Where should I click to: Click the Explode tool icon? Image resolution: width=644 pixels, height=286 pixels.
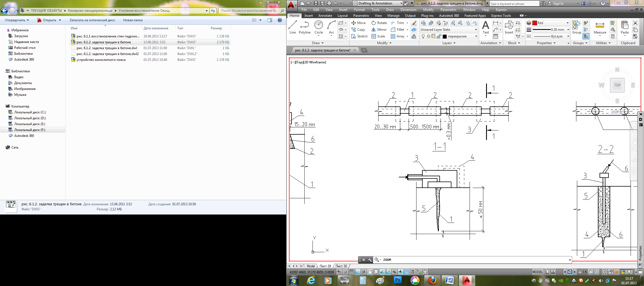(x=414, y=30)
